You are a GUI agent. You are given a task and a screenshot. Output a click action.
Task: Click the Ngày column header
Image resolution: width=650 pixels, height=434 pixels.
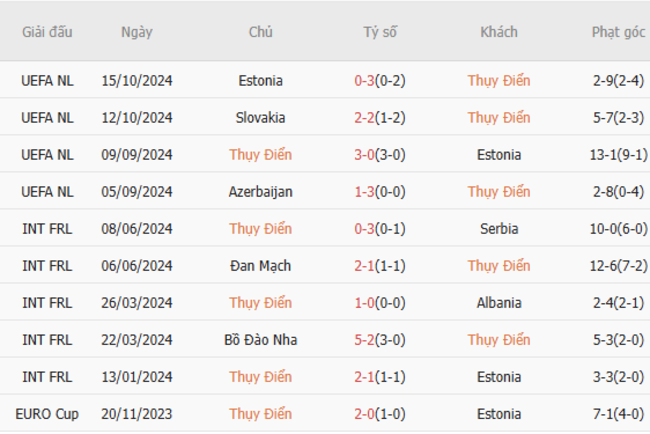137,32
